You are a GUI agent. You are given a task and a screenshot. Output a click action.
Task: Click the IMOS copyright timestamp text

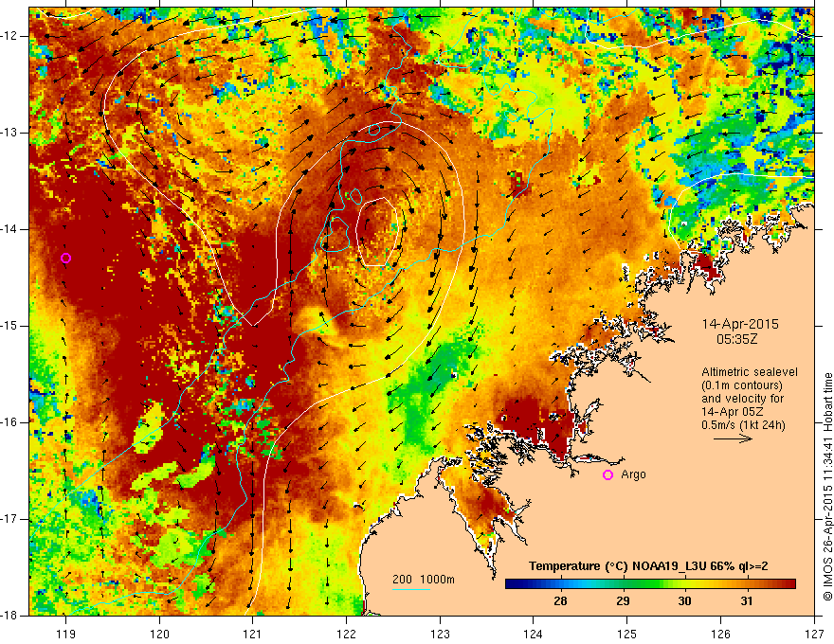point(827,487)
